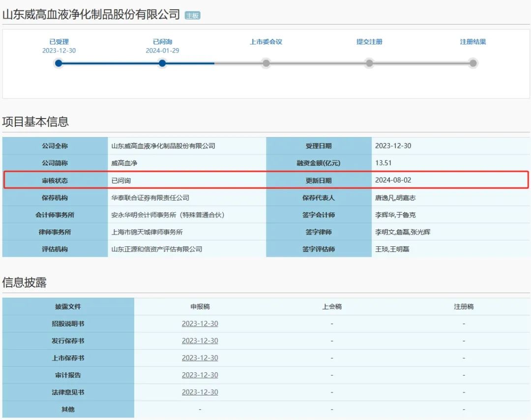Screen dimensions: 531x420
Task: Click the 上市委会议 stage label
Action: click(x=266, y=42)
